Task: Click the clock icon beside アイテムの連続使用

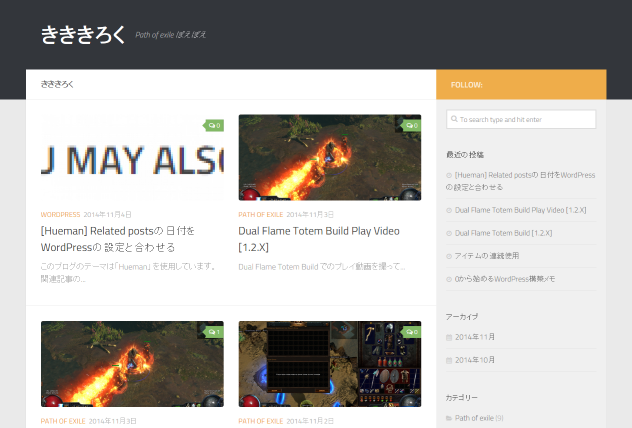Action: click(449, 256)
